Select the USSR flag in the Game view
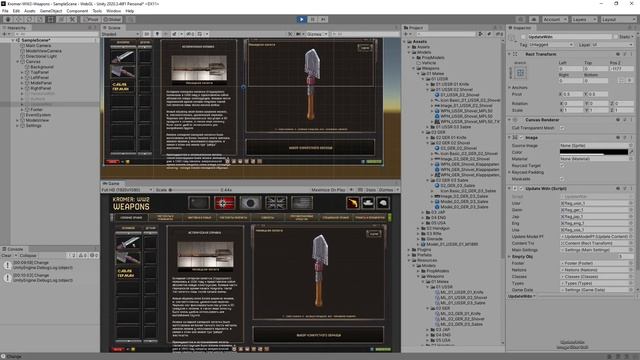The width and height of the screenshot is (640, 360). pos(199,203)
